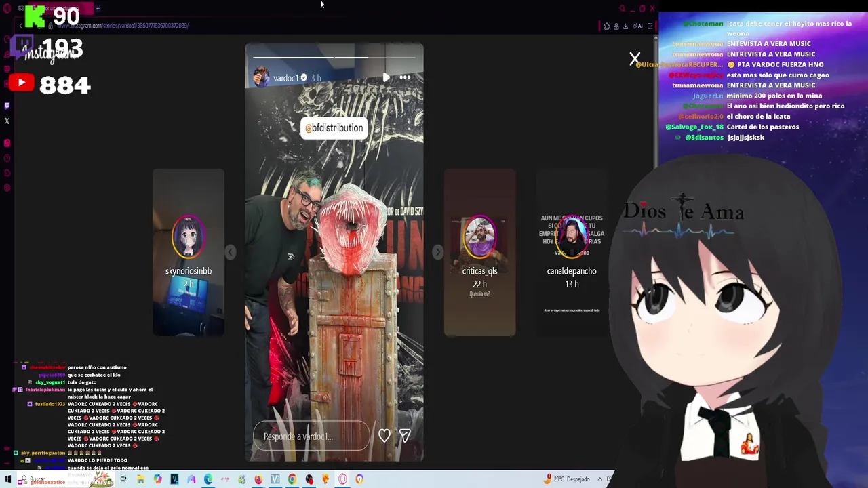Click the 'tula de gato' chat message

pos(82,382)
